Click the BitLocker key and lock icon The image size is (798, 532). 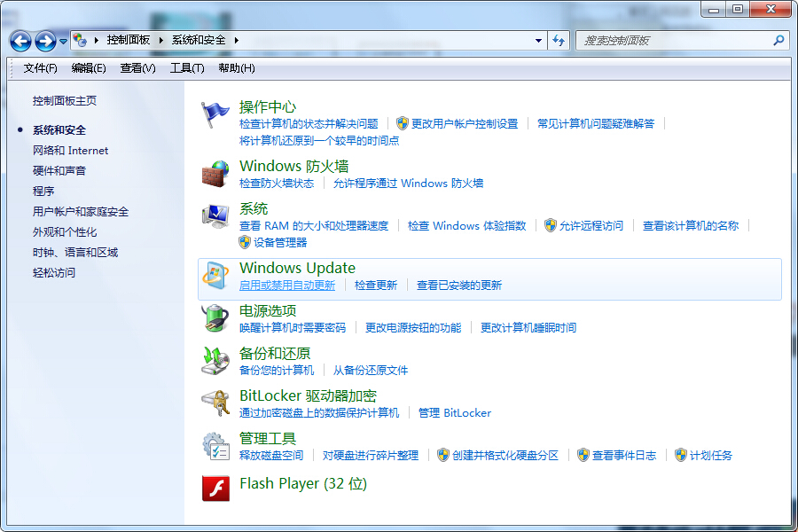(215, 403)
